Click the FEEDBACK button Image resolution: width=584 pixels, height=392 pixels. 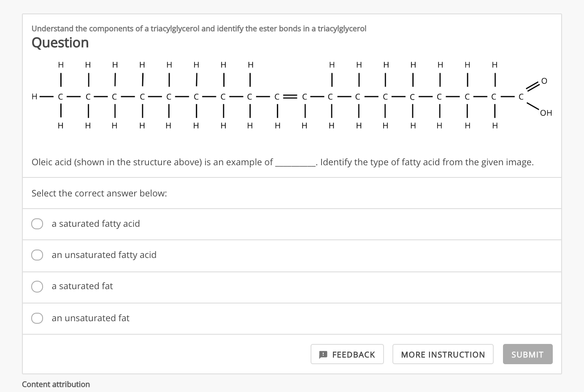347,354
